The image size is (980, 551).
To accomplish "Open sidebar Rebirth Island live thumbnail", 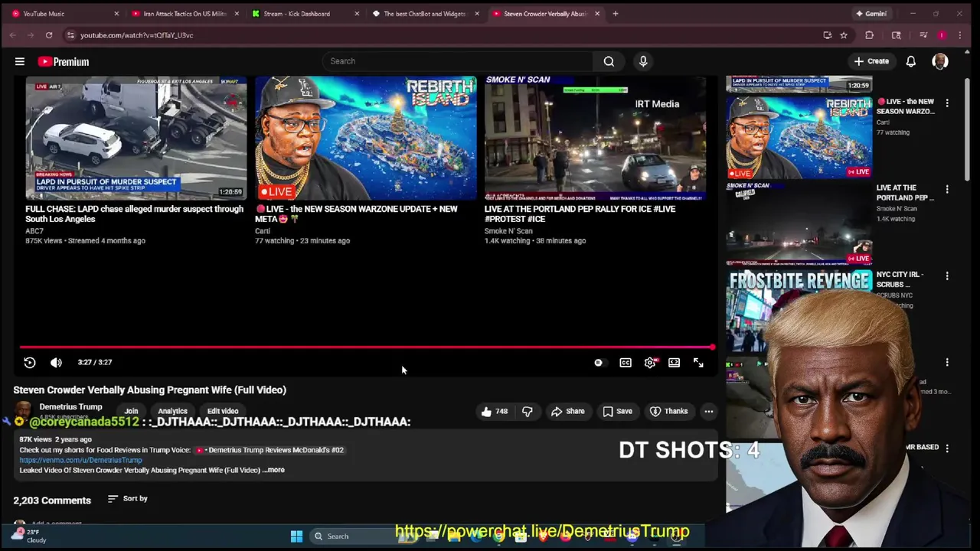I will [799, 137].
